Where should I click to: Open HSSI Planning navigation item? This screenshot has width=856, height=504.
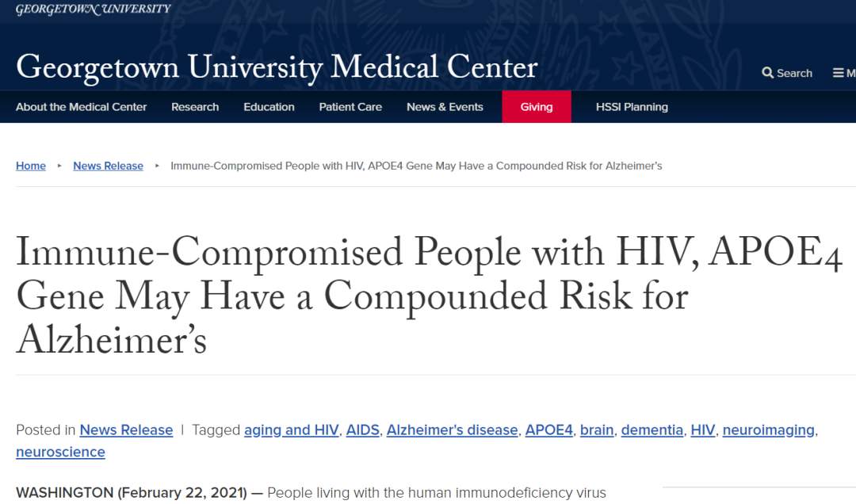tap(632, 107)
